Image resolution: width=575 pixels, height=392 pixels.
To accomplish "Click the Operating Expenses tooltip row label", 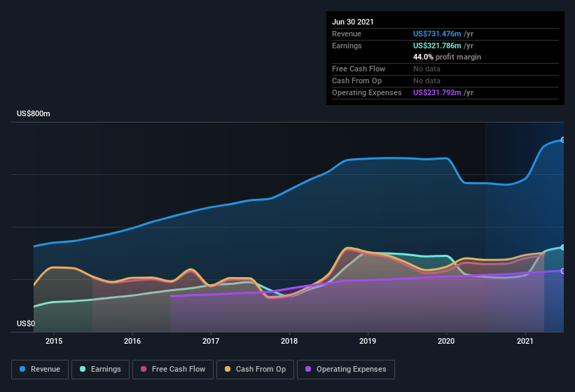I will click(367, 92).
